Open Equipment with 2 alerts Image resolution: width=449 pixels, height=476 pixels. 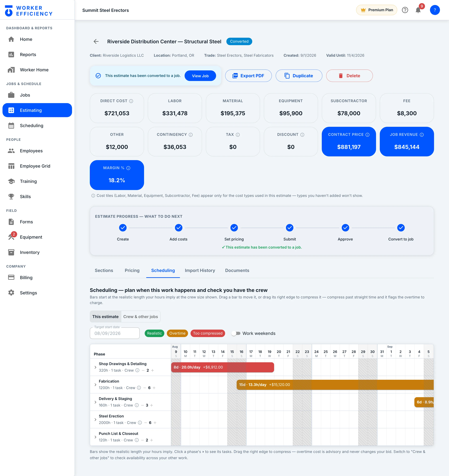37,237
